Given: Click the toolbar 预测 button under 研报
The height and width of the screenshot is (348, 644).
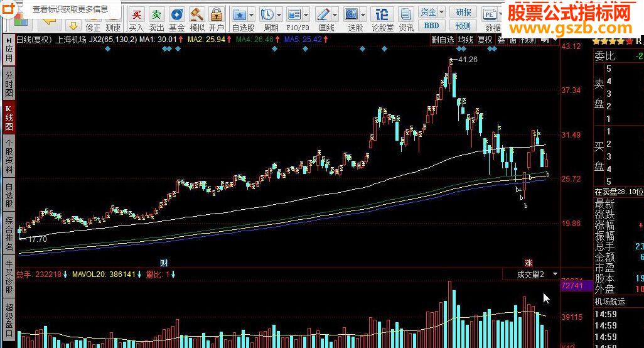Looking at the screenshot, I should click(x=463, y=26).
